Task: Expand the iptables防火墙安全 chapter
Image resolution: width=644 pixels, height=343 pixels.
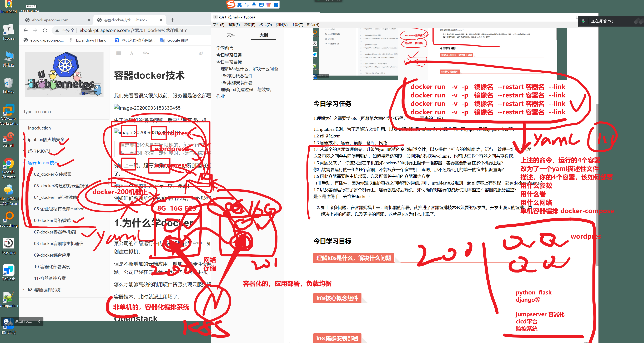Action: pos(23,139)
